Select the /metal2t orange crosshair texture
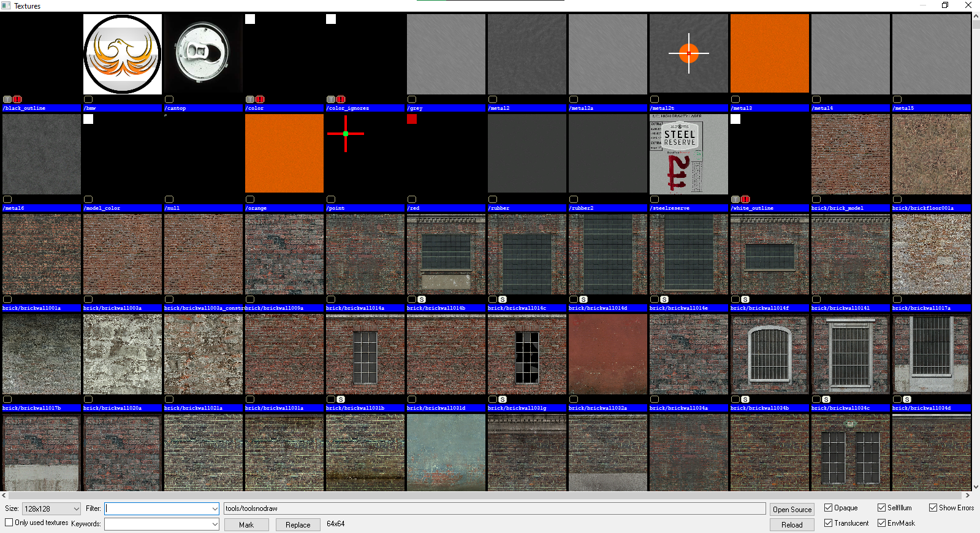Image resolution: width=980 pixels, height=533 pixels. coord(689,54)
